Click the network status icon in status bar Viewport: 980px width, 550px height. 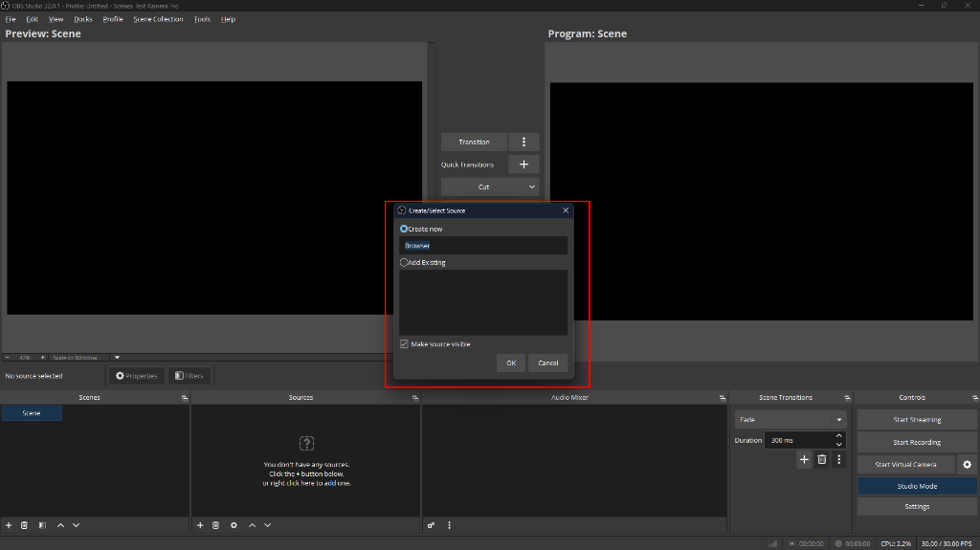pyautogui.click(x=773, y=543)
